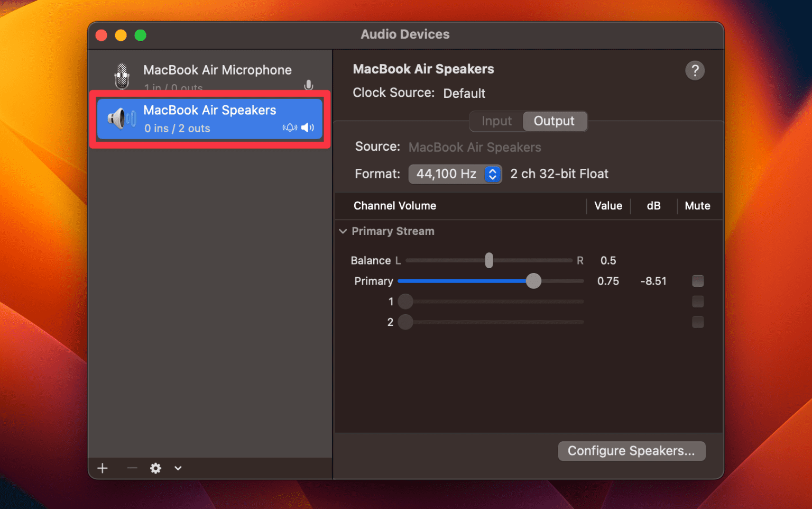This screenshot has height=509, width=812.
Task: Click the MacBook Air Microphone icon
Action: click(122, 76)
